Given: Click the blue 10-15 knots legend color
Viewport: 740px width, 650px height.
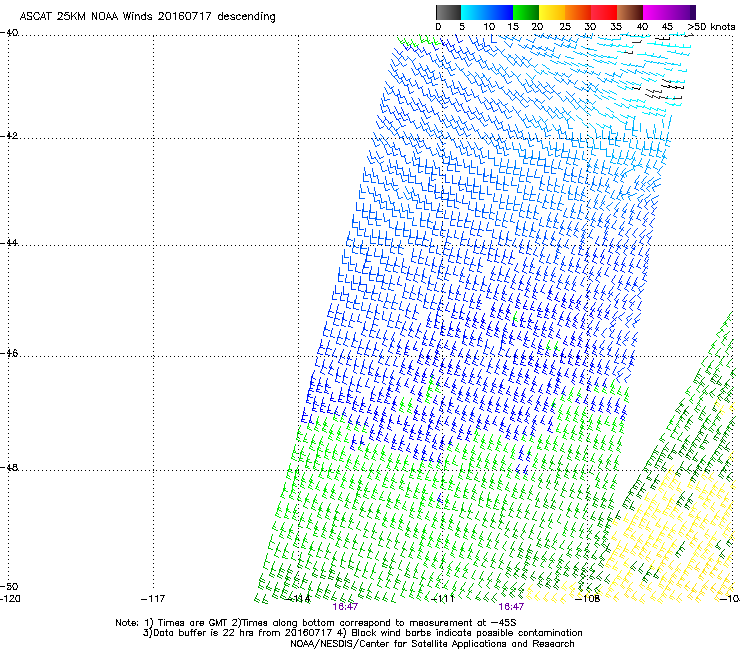Looking at the screenshot, I should click(x=500, y=12).
